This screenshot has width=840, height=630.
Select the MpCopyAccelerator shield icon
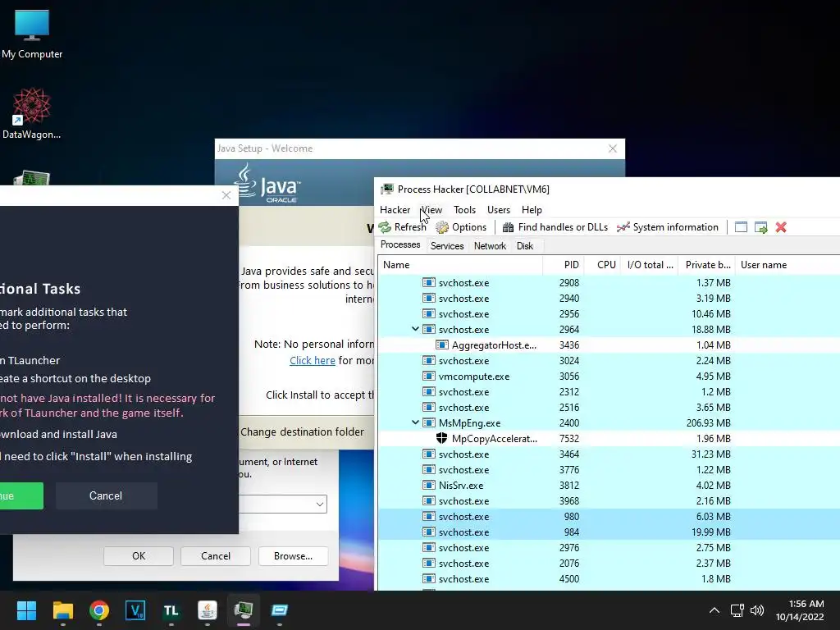point(441,438)
